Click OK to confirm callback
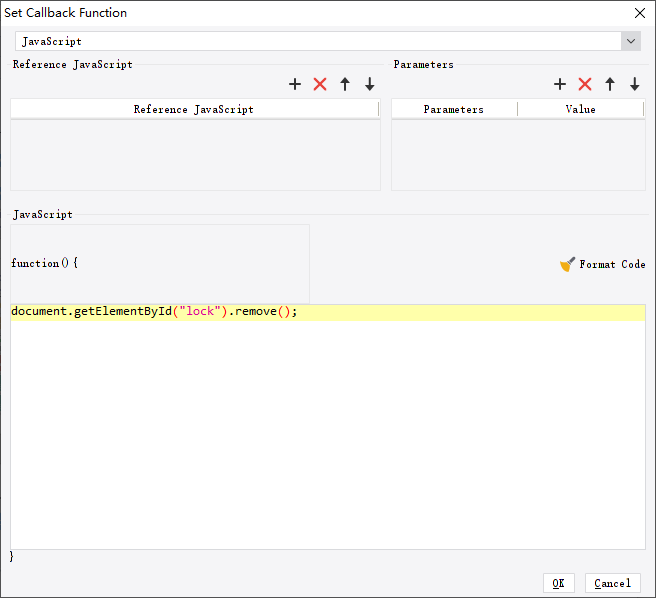 [559, 583]
